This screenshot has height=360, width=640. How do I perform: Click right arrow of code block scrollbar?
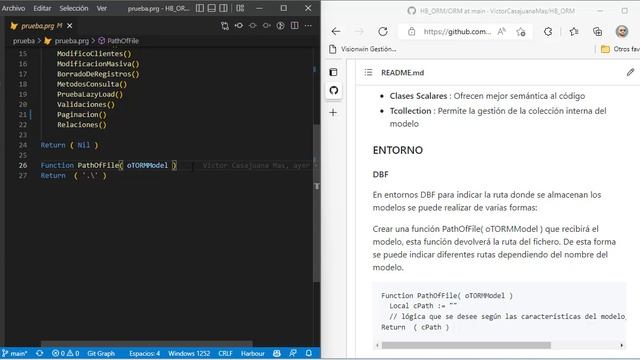[x=622, y=345]
